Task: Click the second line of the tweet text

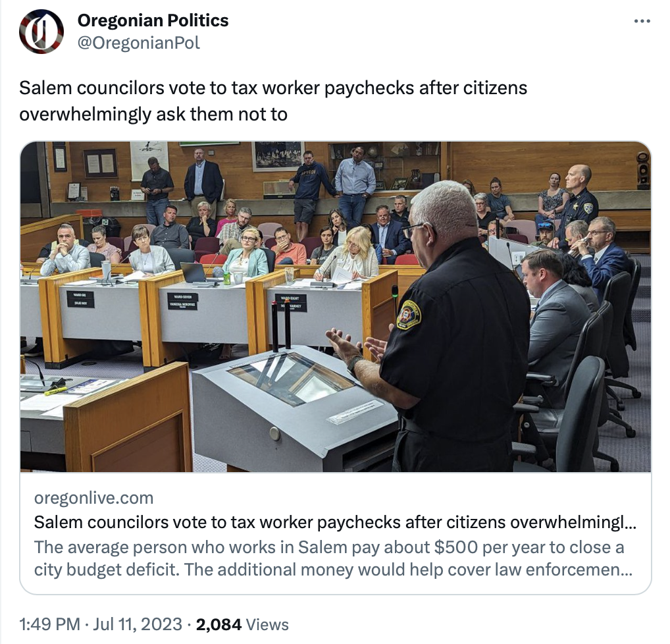Action: coord(153,114)
